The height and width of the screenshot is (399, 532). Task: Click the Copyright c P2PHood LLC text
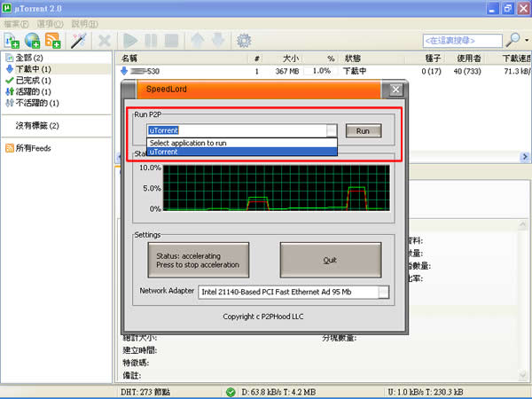[263, 317]
